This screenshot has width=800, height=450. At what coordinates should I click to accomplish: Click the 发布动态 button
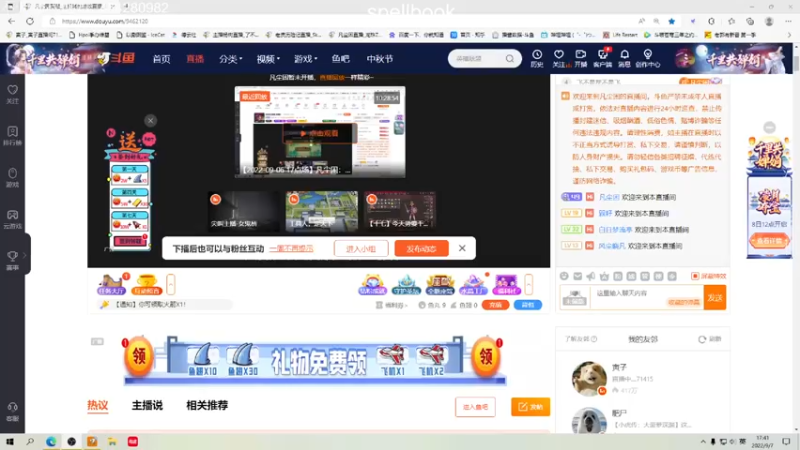tap(421, 248)
